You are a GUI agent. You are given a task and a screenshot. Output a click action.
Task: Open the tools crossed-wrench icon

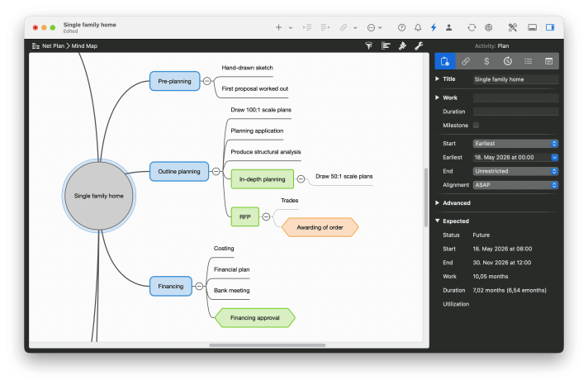[513, 27]
